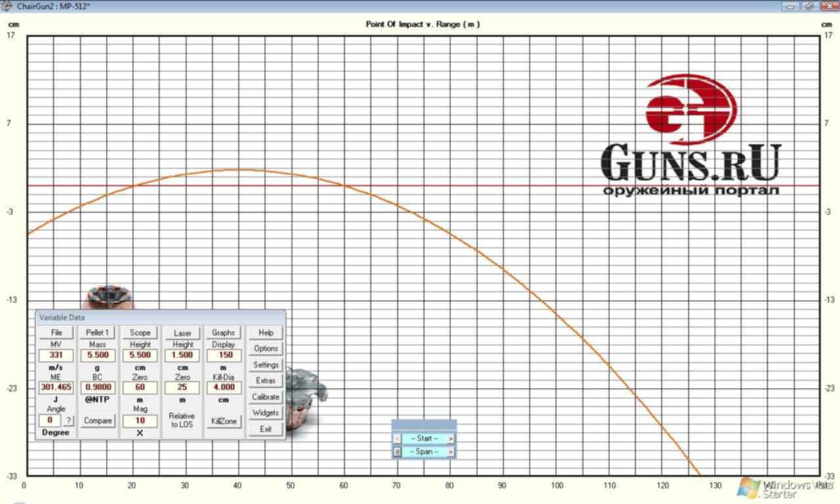
Task: Open the Scope settings button
Action: click(x=140, y=333)
